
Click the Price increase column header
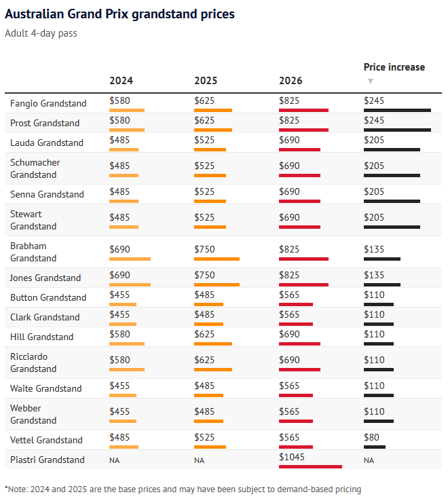(x=394, y=67)
